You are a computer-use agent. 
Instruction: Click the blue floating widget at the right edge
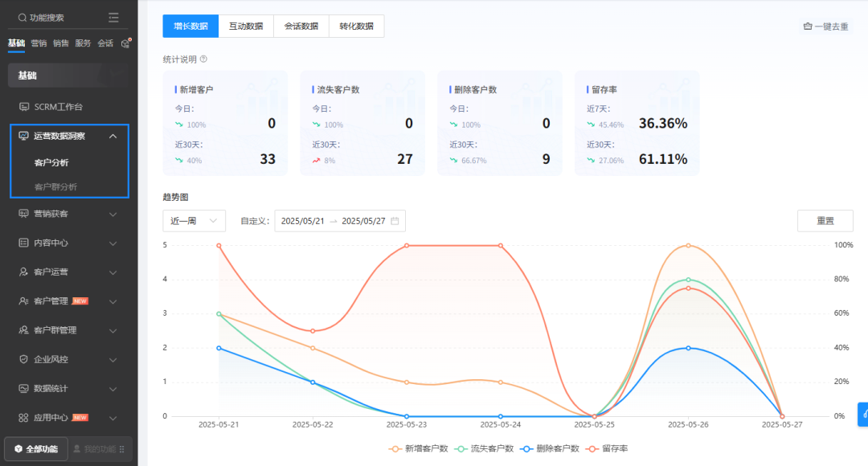[863, 414]
